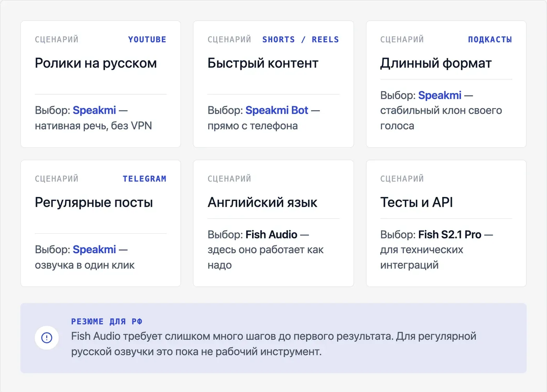Open the Speakmi link under Регулярные посты
The width and height of the screenshot is (547, 392).
click(x=94, y=249)
